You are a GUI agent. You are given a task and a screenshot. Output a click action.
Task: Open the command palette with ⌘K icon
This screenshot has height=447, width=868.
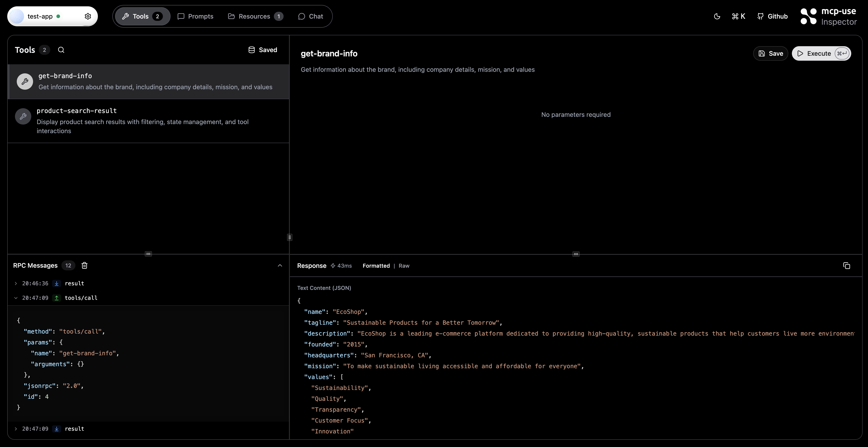738,16
